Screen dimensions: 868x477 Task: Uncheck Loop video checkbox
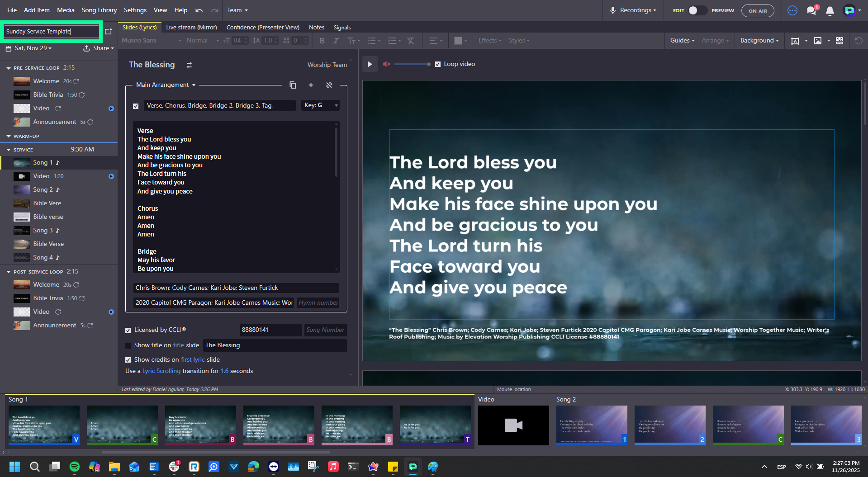[x=438, y=64]
